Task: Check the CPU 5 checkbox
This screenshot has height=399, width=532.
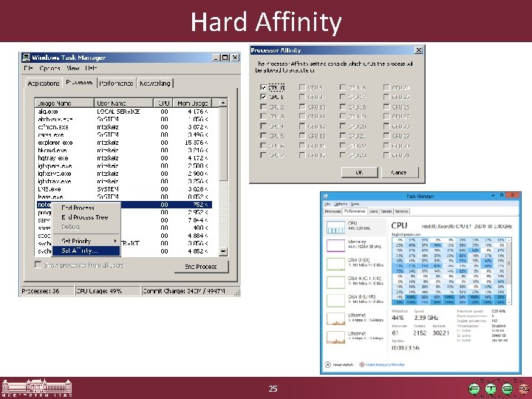Action: 263,136
